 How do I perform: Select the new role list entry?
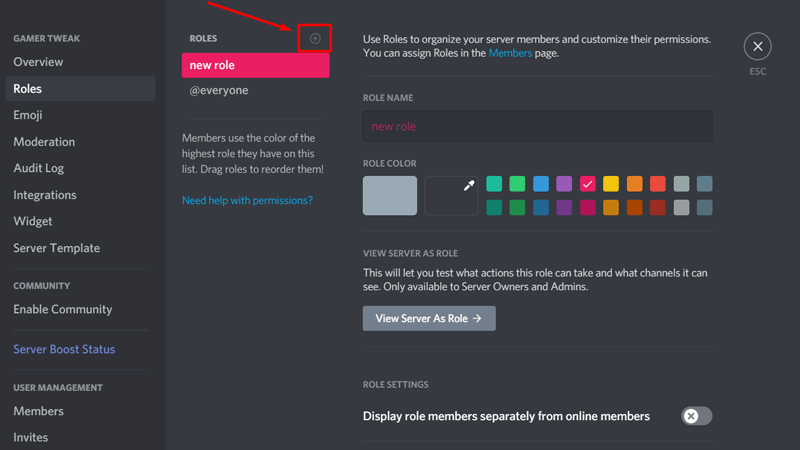click(255, 65)
